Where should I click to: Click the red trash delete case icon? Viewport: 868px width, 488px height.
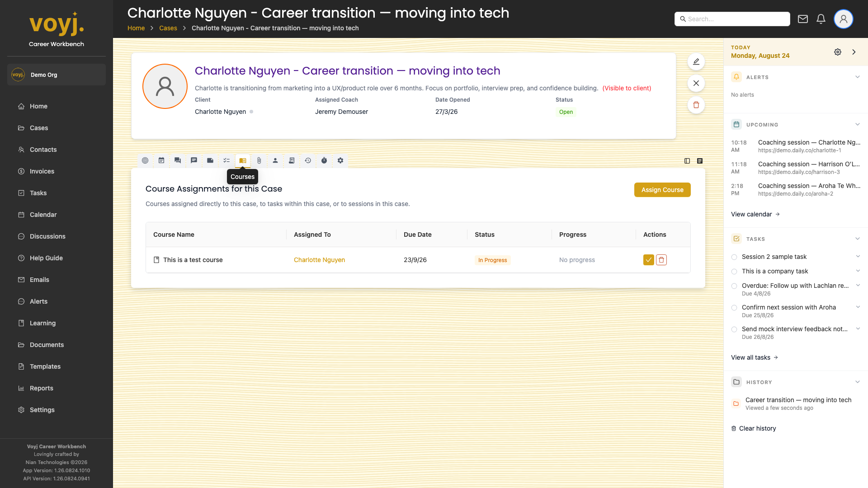[x=696, y=105]
